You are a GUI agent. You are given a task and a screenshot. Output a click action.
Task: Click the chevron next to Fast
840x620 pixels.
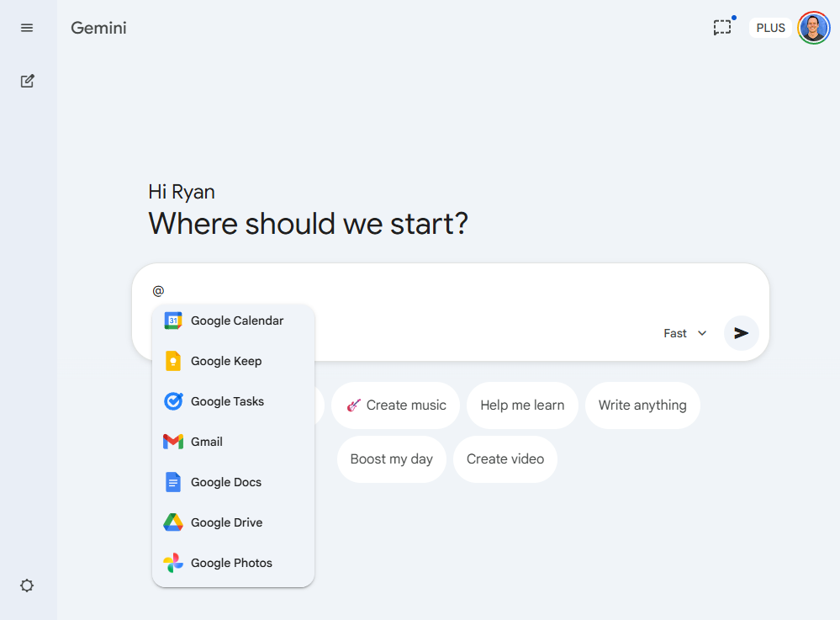point(702,333)
